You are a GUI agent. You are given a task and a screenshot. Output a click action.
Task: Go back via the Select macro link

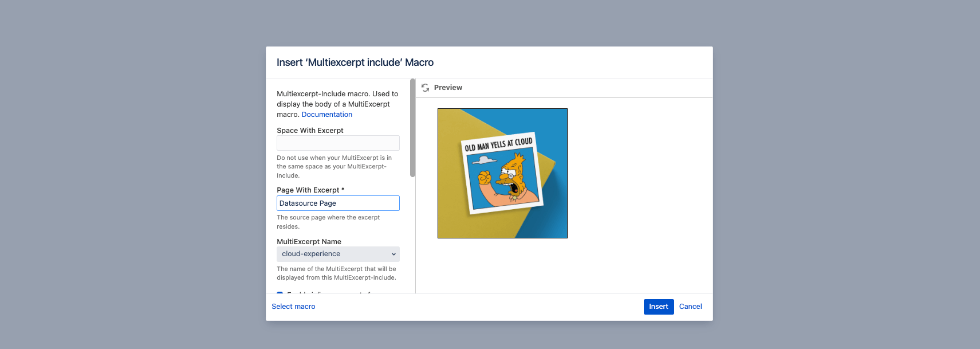(x=293, y=307)
